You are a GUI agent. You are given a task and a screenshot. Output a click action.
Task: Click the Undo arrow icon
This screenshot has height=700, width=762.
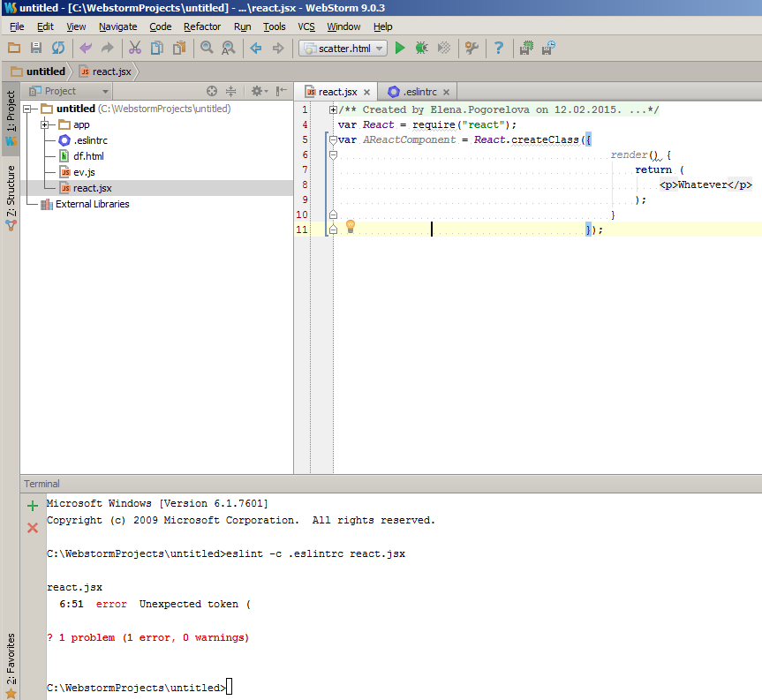[x=86, y=48]
